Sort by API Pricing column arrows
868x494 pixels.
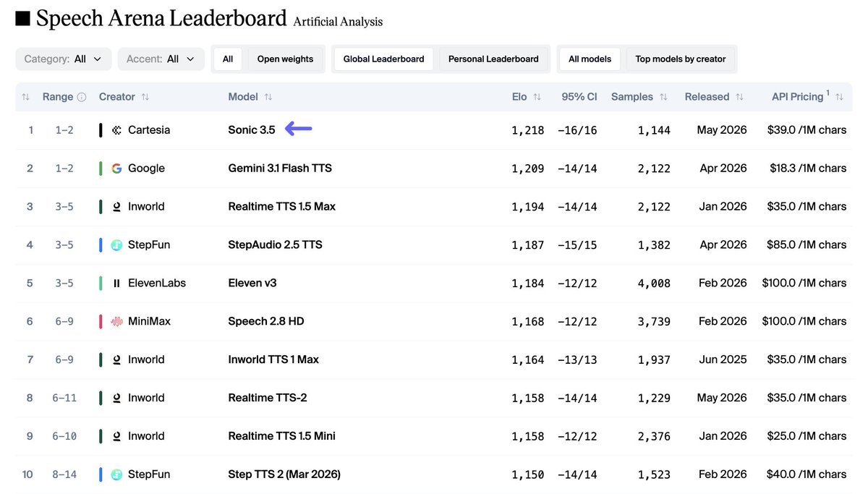[x=839, y=97]
